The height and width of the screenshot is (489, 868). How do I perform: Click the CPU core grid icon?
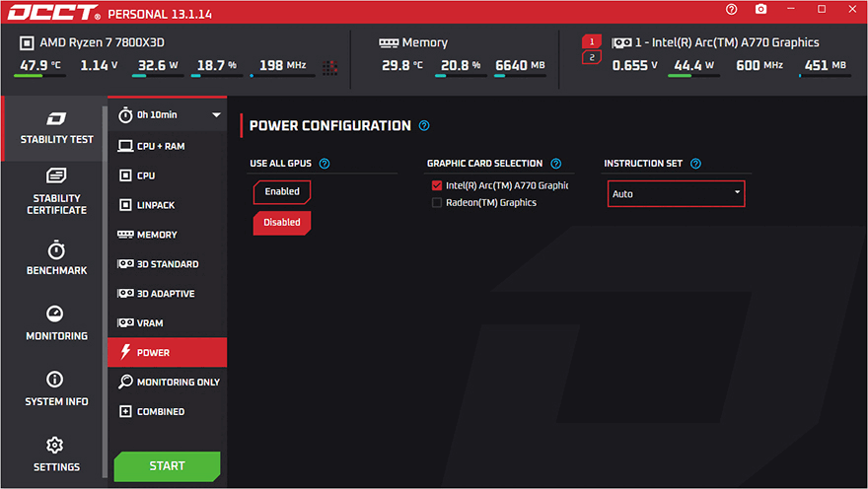329,67
